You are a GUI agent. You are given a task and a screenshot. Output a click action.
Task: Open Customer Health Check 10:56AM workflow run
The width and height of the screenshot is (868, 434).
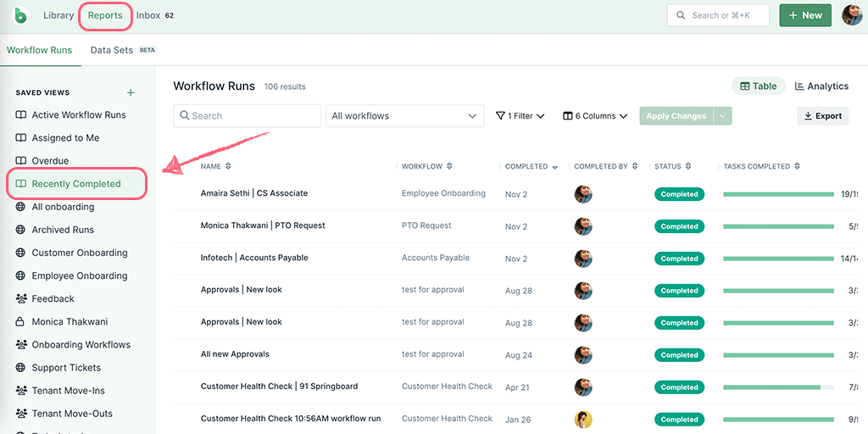click(x=291, y=418)
